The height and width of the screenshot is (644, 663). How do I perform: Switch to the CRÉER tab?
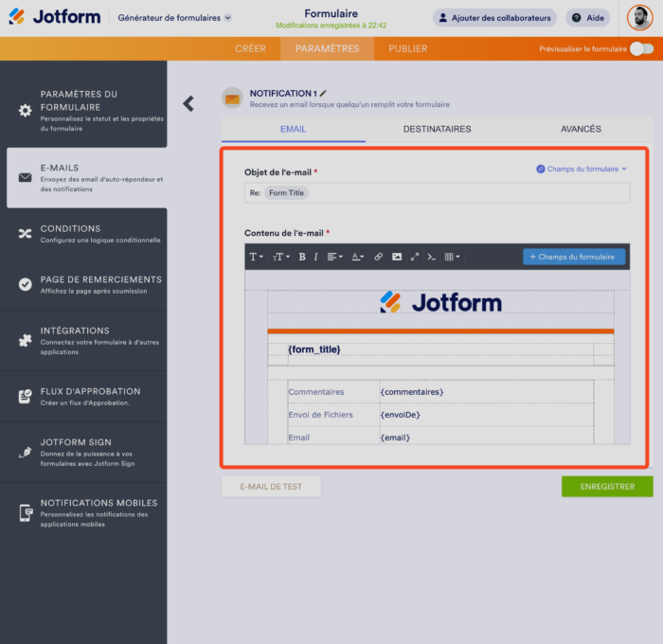[250, 48]
